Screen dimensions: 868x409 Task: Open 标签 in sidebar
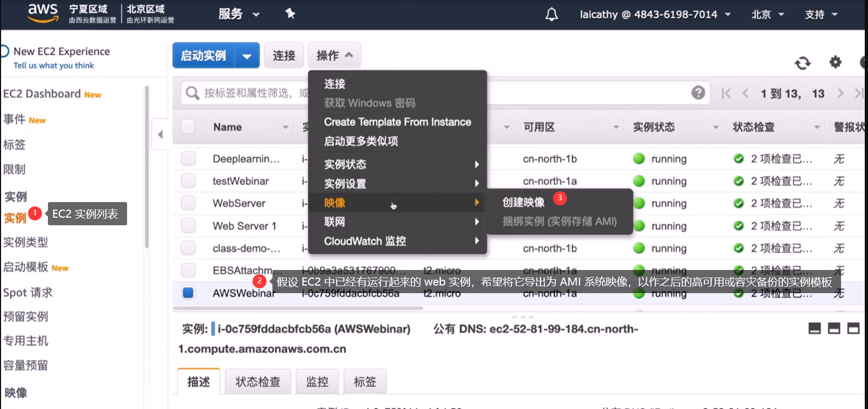pos(15,144)
